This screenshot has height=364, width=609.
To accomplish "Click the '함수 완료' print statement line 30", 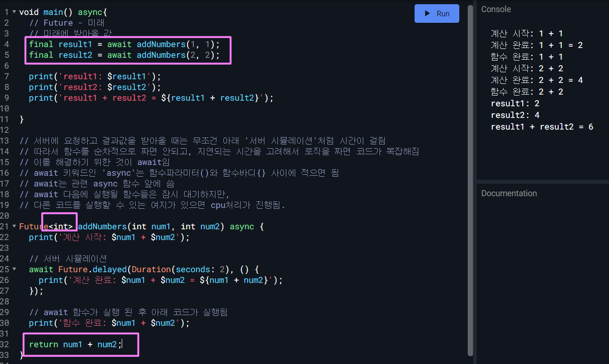I will [x=110, y=323].
